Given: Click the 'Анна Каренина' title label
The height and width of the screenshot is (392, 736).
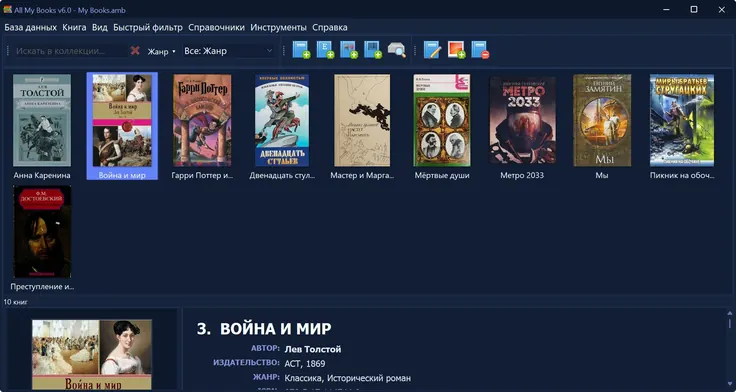Looking at the screenshot, I should [x=42, y=176].
